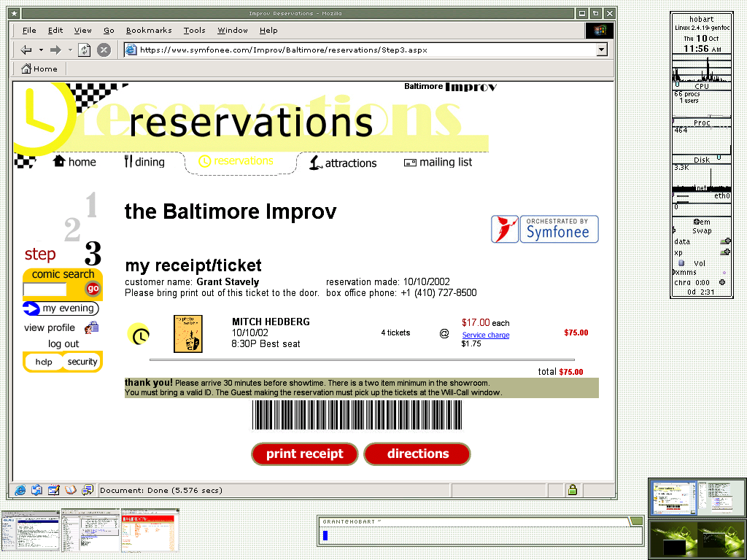Click the view profile person icon
Image resolution: width=747 pixels, height=560 pixels.
(x=91, y=327)
